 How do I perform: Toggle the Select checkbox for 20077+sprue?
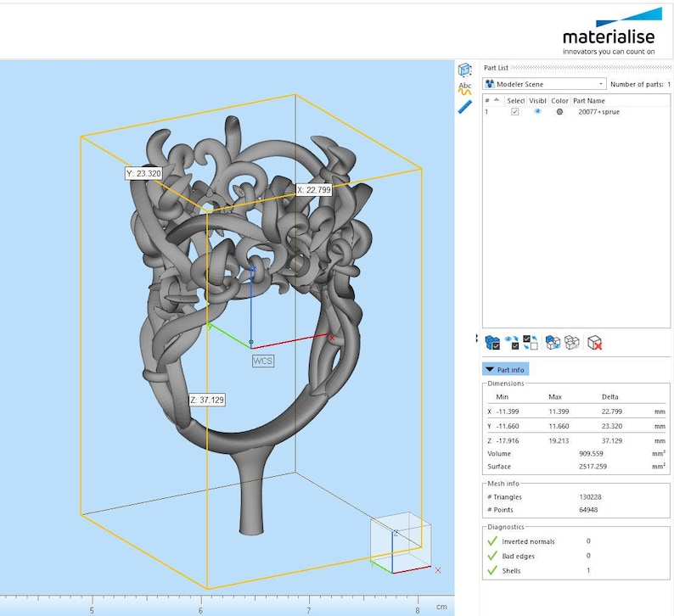click(514, 112)
